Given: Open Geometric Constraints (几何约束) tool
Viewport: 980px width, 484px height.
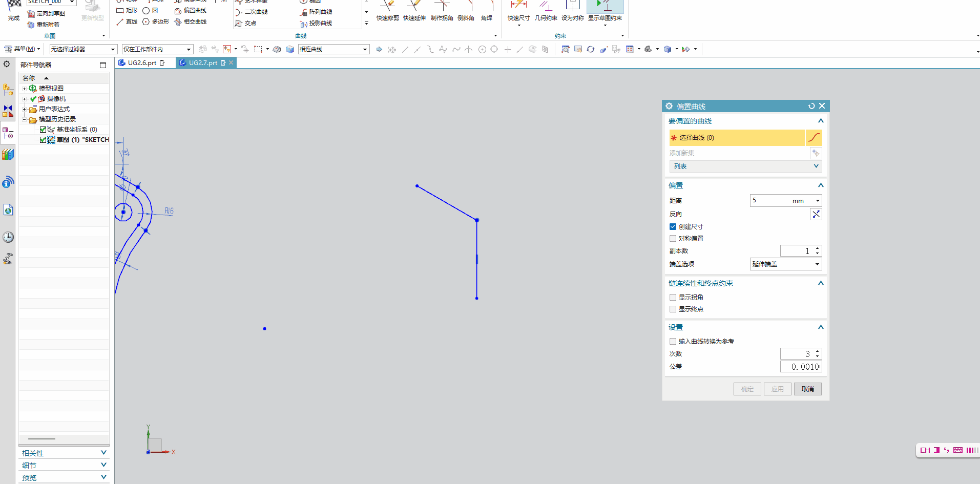Looking at the screenshot, I should [x=546, y=10].
